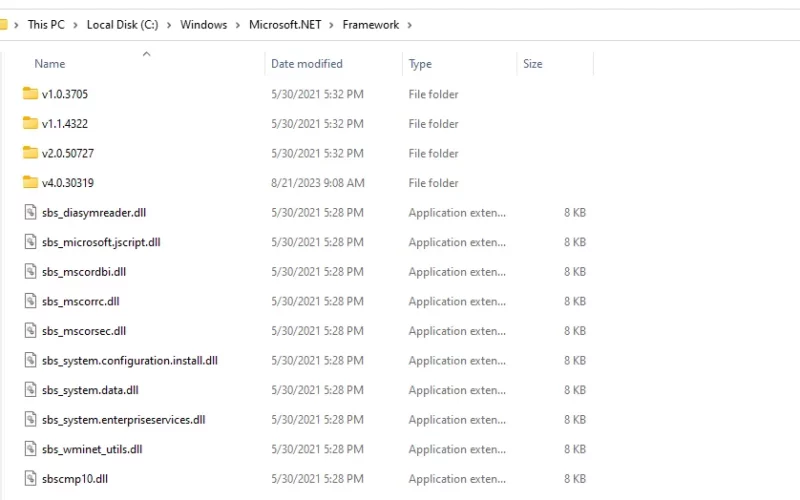
Task: Open the chevron after Windows in the address bar
Action: pyautogui.click(x=238, y=25)
